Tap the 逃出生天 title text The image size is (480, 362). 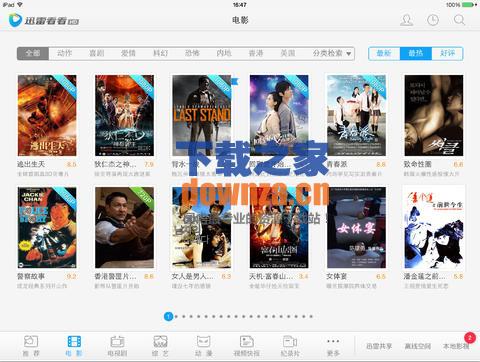pos(31,164)
